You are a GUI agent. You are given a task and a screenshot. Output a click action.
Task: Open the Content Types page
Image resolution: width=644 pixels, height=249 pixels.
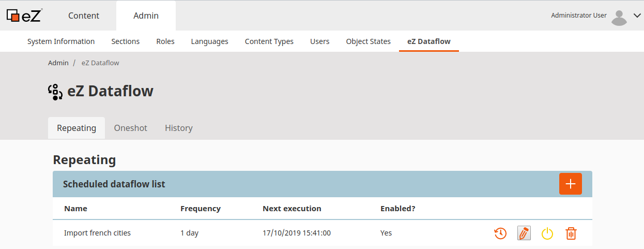(x=269, y=41)
